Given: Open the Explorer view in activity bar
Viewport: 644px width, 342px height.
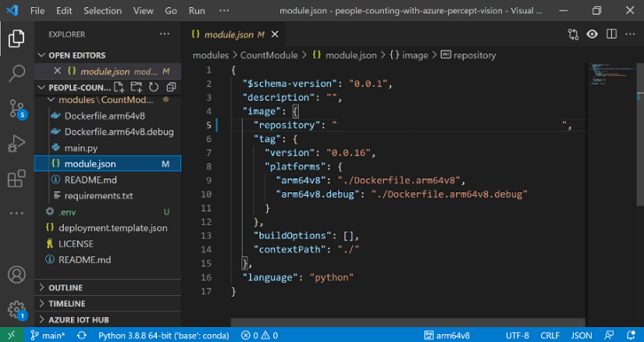Looking at the screenshot, I should point(17,39).
